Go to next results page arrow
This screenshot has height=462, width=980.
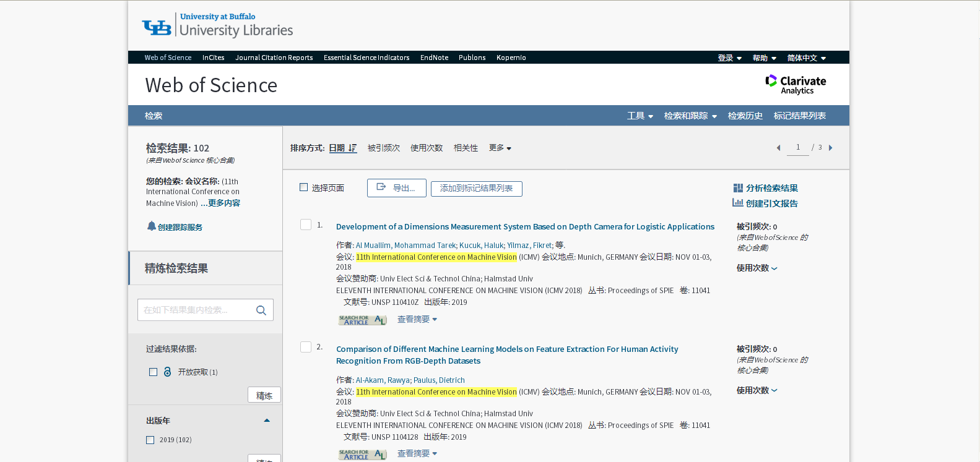pyautogui.click(x=831, y=148)
